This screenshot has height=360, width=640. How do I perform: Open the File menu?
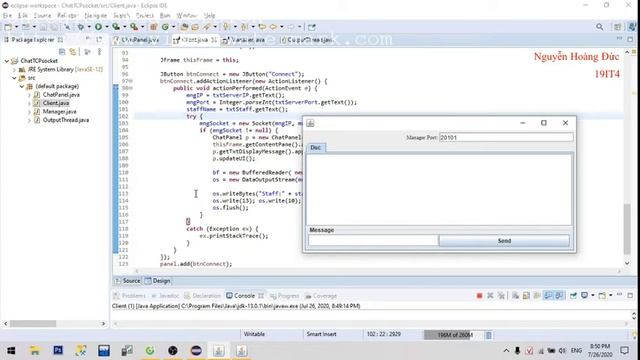click(7, 16)
